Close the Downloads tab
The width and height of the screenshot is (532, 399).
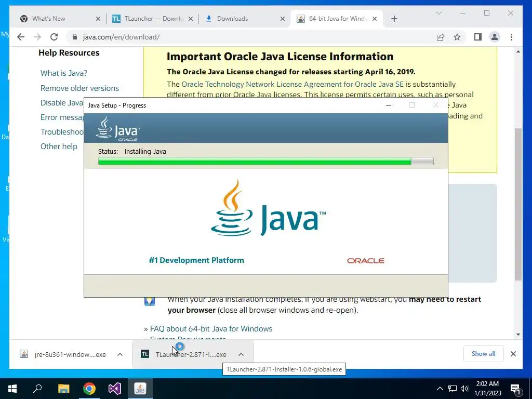282,19
